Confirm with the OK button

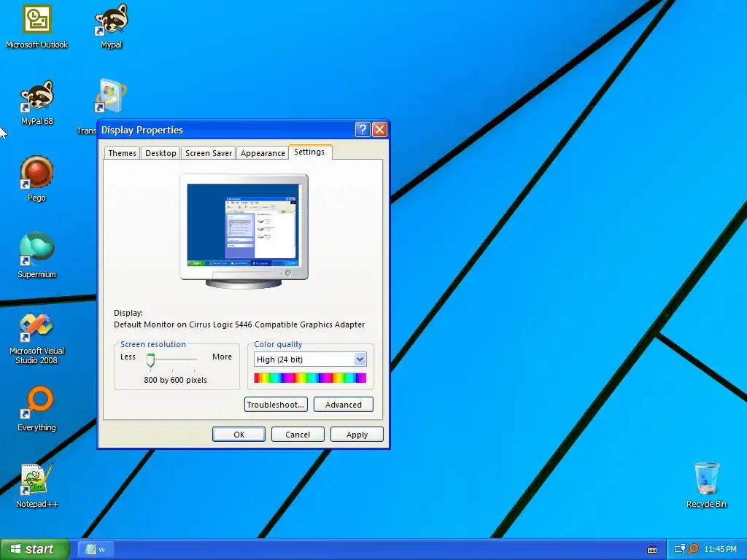[x=239, y=435]
